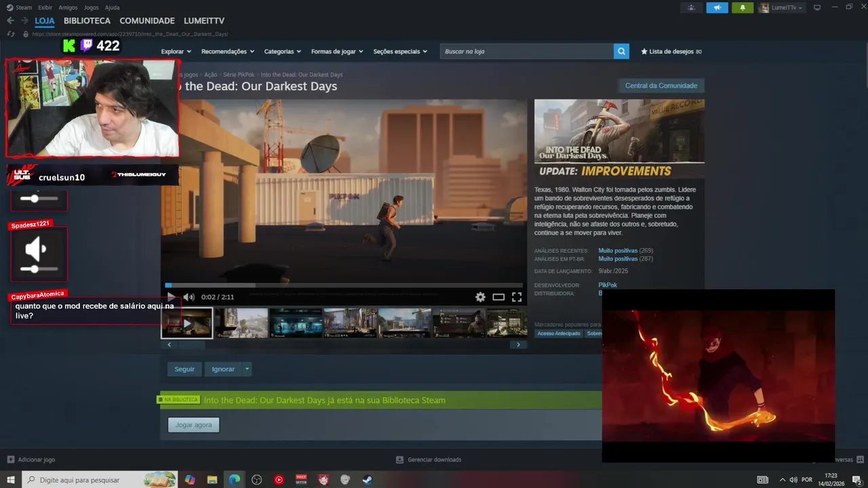Image resolution: width=868 pixels, height=488 pixels.
Task: Open the Windows Start menu
Action: coord(10,480)
